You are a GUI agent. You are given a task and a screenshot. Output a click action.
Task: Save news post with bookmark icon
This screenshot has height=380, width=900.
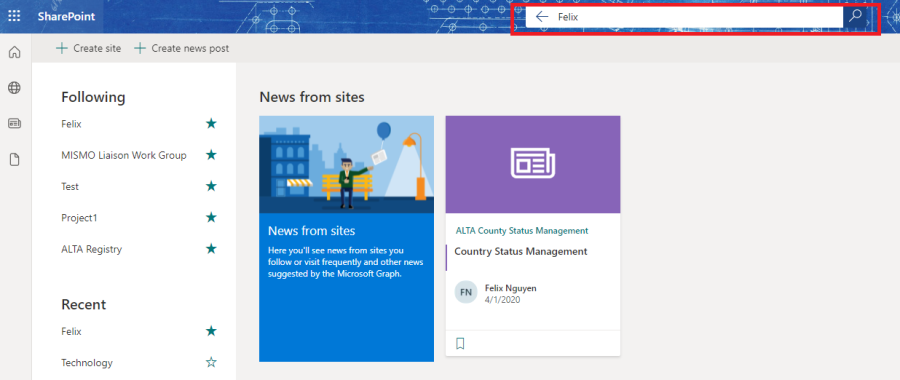[x=460, y=343]
